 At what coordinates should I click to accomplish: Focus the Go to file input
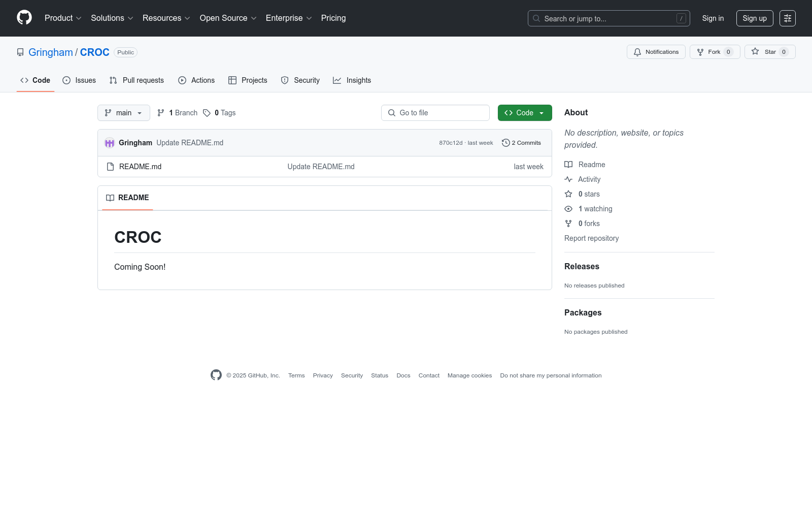coord(435,113)
